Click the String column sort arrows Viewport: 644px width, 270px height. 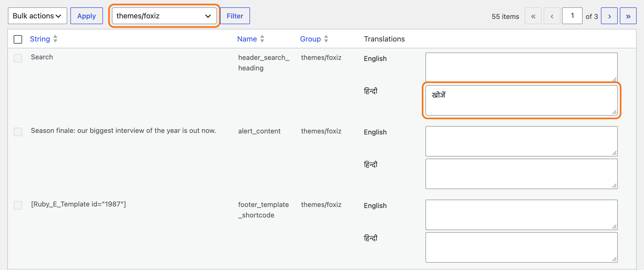[55, 39]
